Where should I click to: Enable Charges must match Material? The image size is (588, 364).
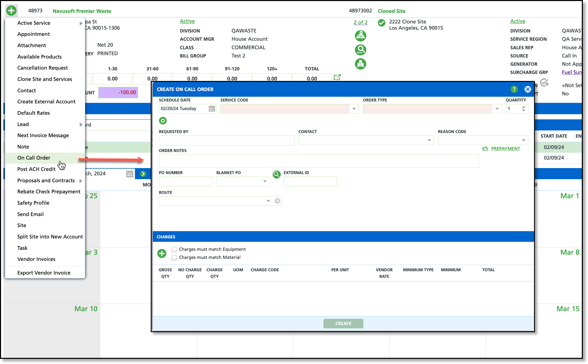pyautogui.click(x=174, y=258)
